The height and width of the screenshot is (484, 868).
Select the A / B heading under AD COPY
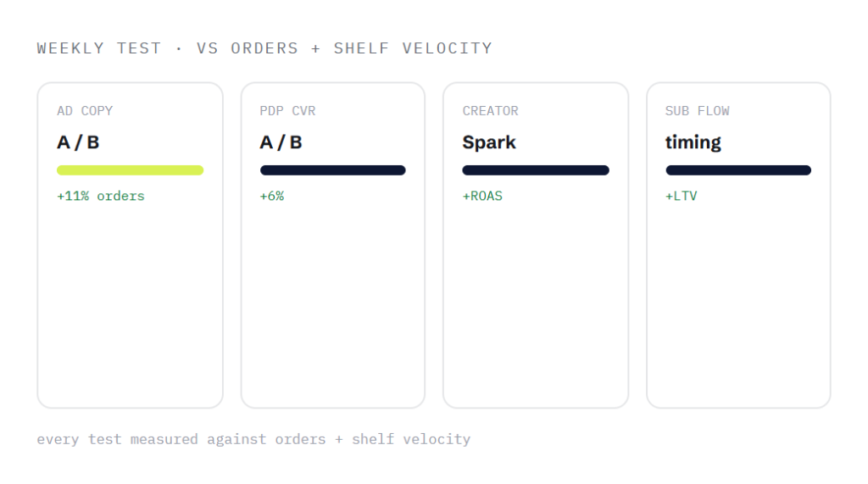[78, 142]
